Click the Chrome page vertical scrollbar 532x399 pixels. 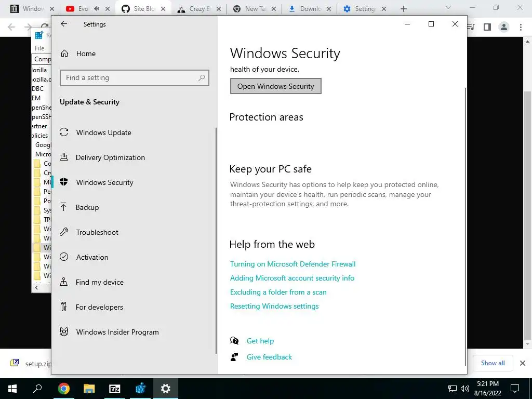[527, 216]
